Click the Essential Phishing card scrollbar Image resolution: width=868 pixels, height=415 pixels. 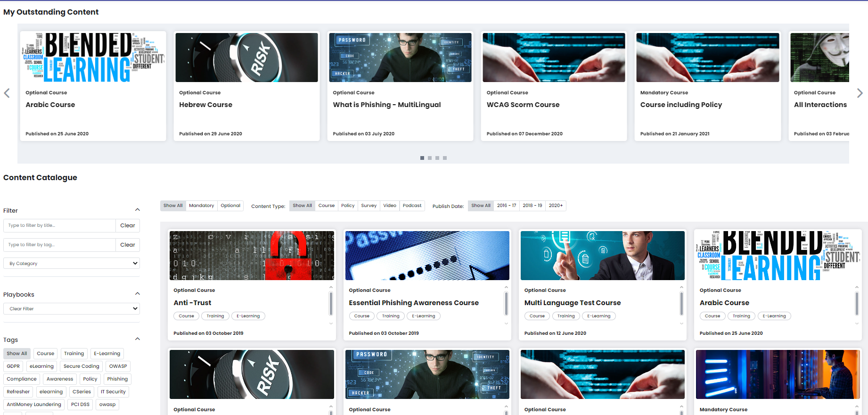(506, 303)
